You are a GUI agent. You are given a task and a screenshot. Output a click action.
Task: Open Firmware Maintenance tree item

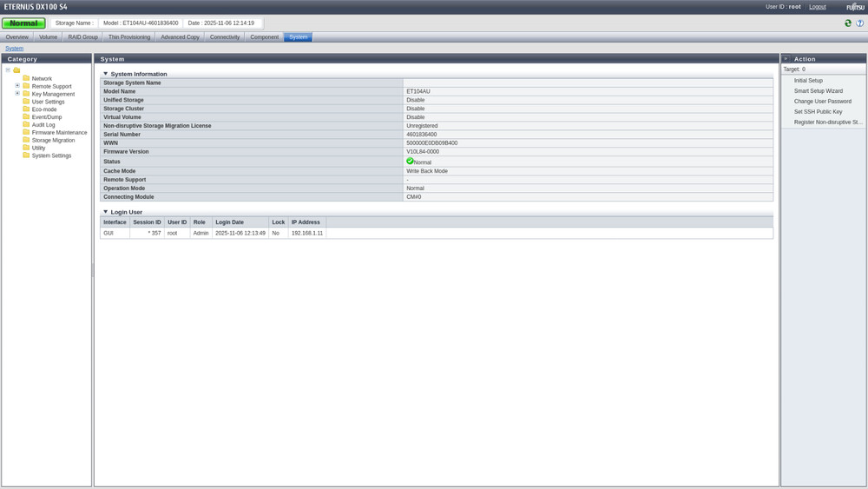[59, 133]
